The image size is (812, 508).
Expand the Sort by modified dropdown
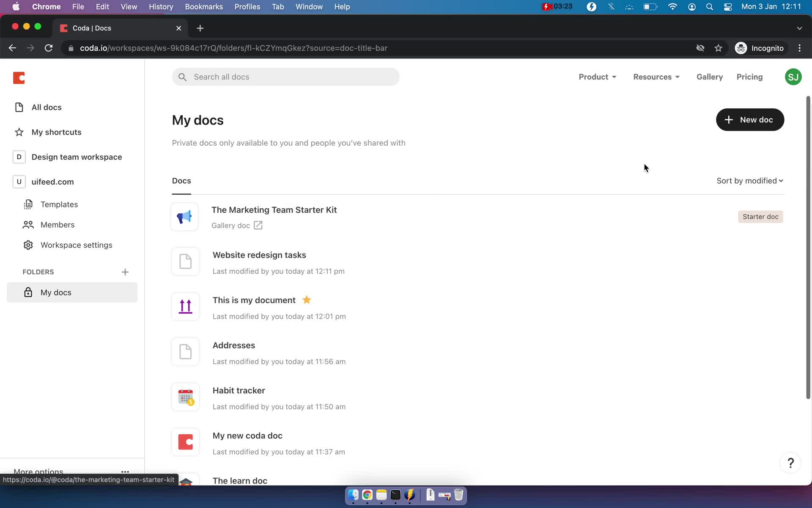[x=750, y=180]
